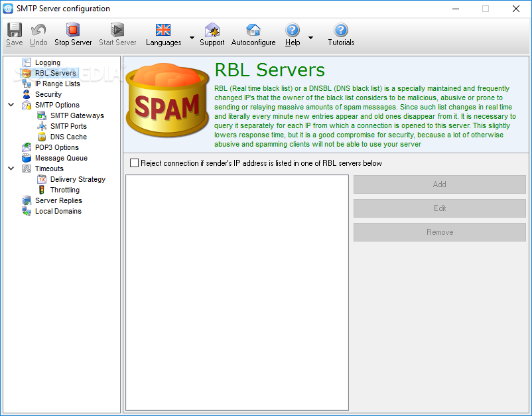Collapse the SMTP Options tree node
532x416 pixels.
click(x=11, y=105)
